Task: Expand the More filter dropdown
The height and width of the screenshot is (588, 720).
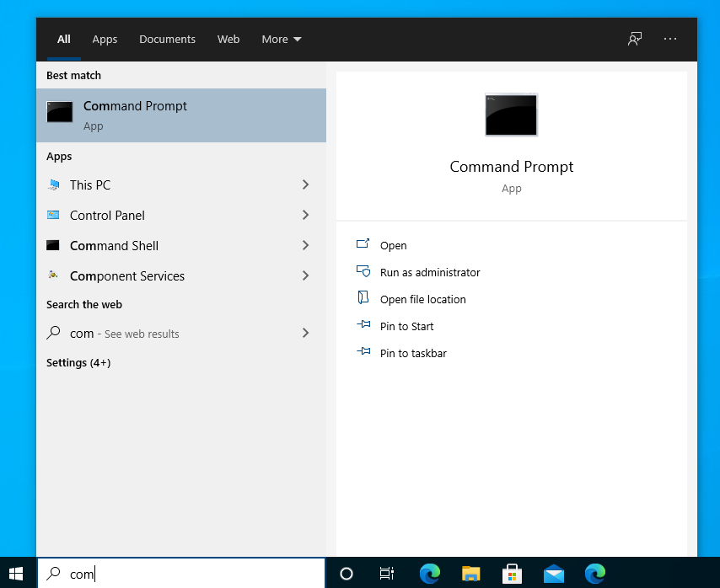Action: pos(281,40)
